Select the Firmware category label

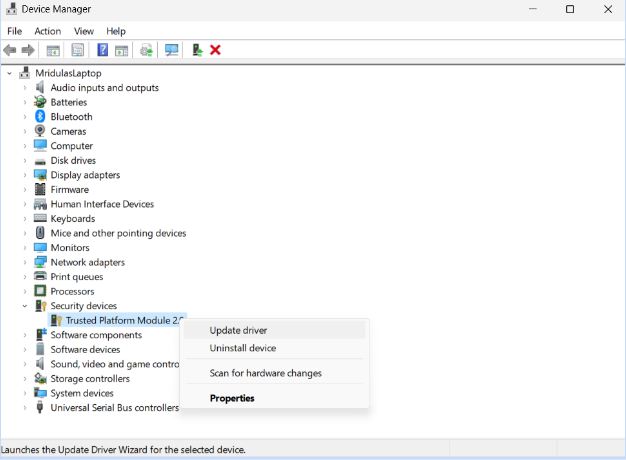point(69,189)
